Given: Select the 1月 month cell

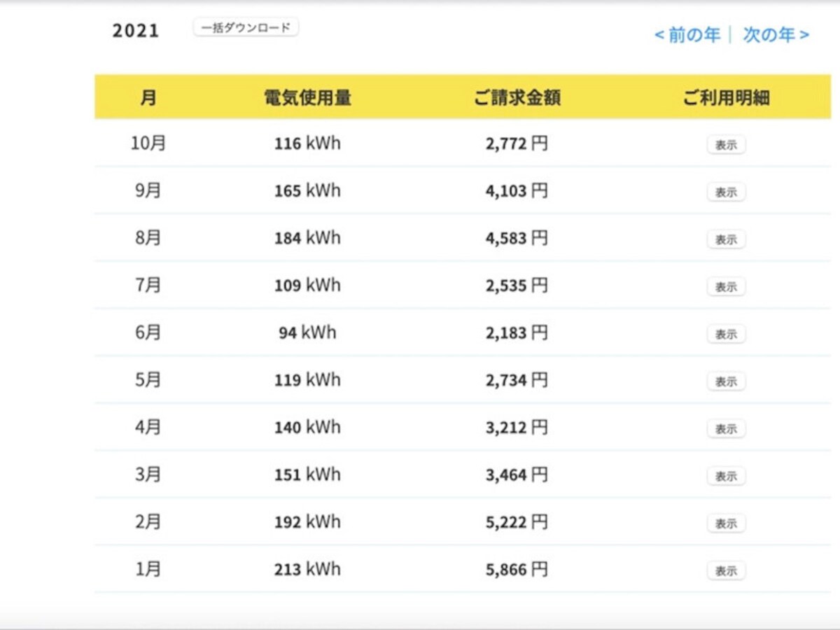Looking at the screenshot, I should (x=148, y=569).
